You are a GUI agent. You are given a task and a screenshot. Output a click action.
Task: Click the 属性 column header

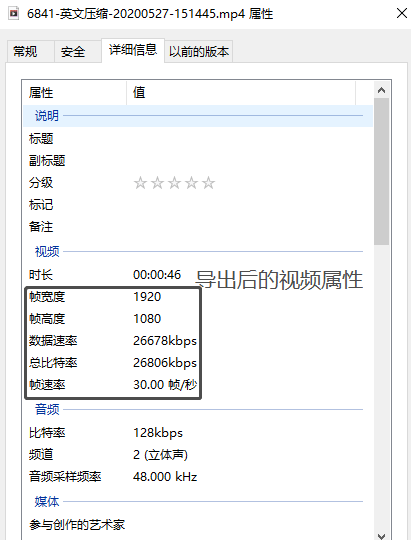tap(74, 93)
